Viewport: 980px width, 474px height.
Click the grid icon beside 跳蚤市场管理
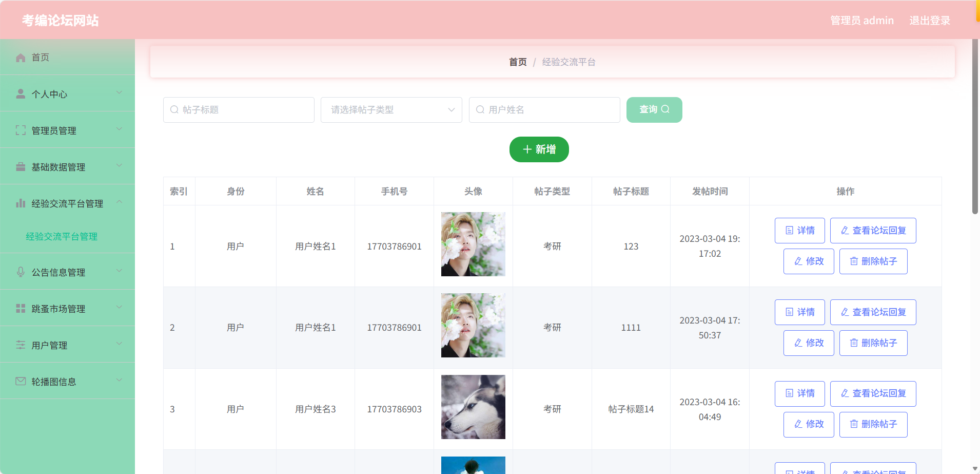[x=21, y=309]
